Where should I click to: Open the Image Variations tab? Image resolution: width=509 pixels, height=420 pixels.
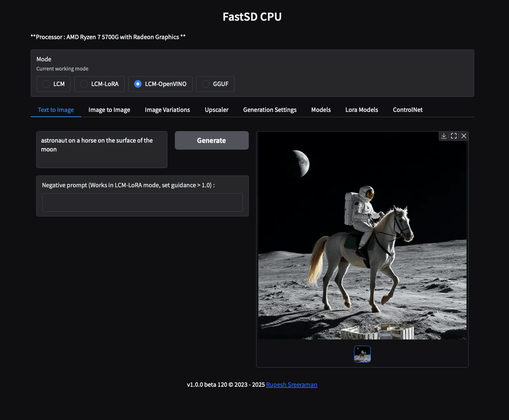point(167,110)
